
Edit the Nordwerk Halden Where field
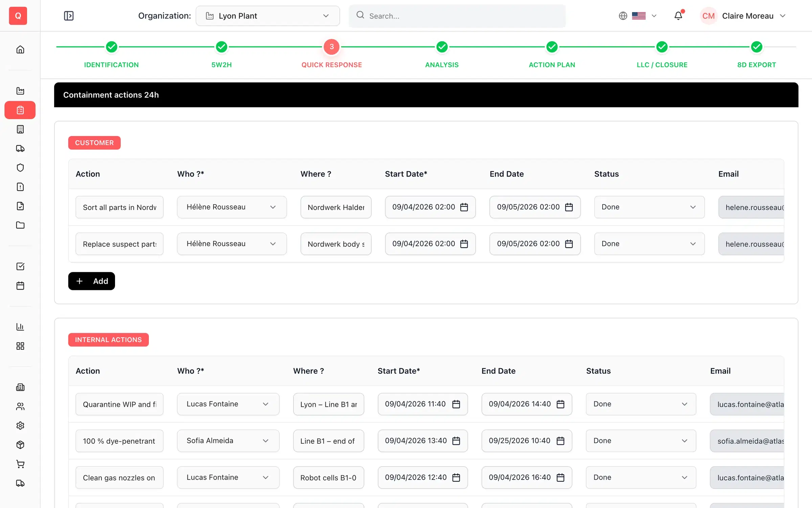click(x=336, y=207)
